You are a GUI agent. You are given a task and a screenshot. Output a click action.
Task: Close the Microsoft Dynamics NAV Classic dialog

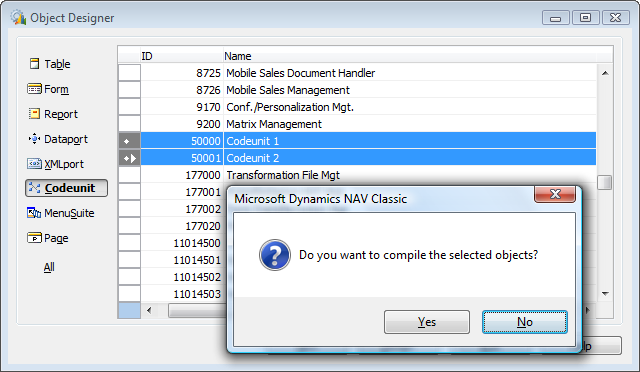[x=555, y=194]
